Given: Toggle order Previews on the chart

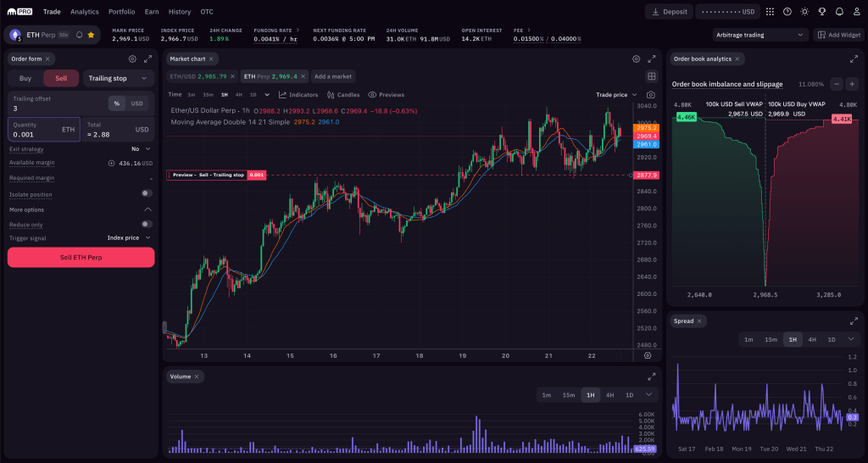Looking at the screenshot, I should pyautogui.click(x=386, y=95).
